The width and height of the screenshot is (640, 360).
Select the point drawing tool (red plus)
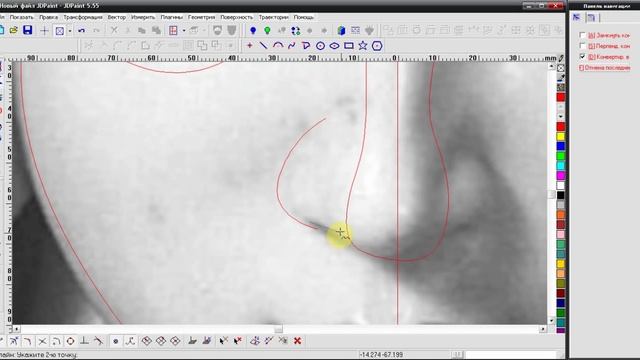point(250,46)
